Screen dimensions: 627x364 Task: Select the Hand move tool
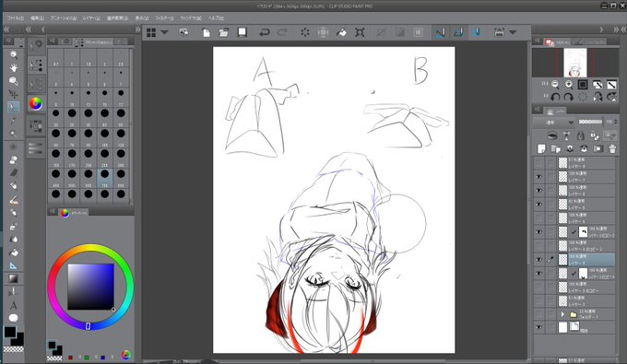point(13,68)
